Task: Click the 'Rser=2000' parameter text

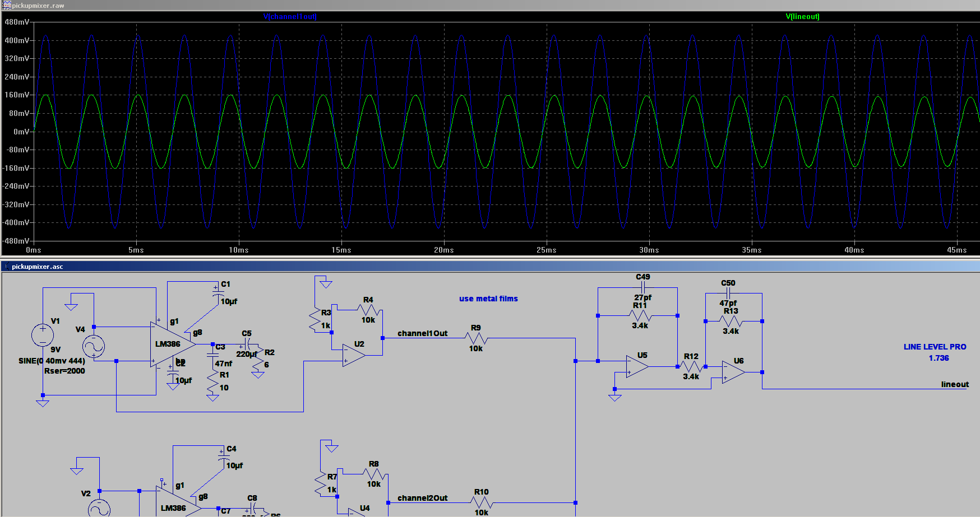Action: 64,371
